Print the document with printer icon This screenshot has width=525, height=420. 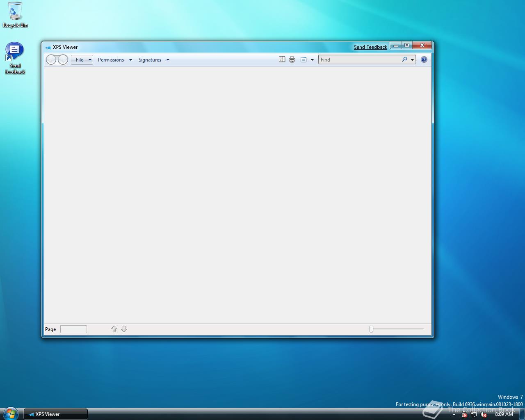292,59
